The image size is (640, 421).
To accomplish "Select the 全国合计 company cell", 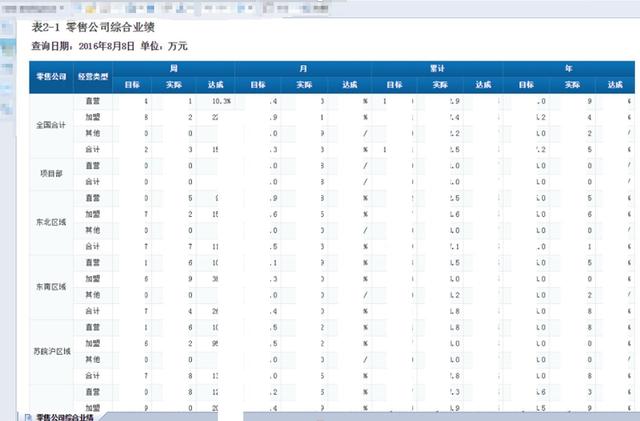I will coord(51,125).
